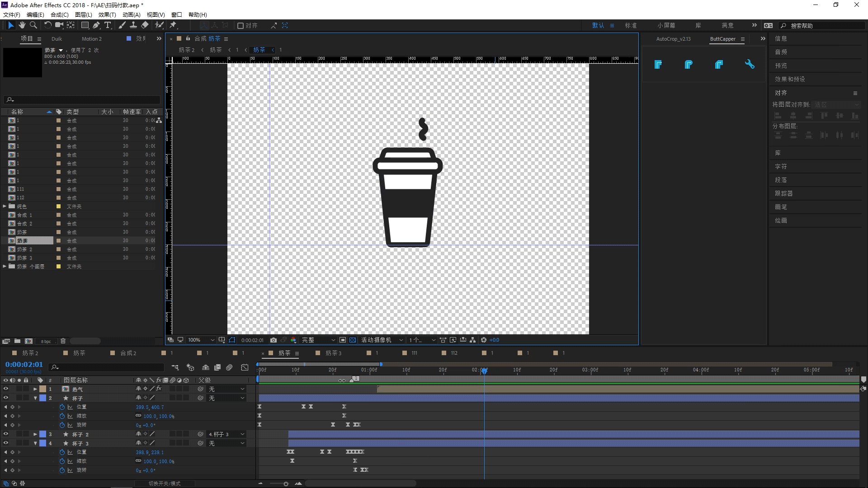Select the Hand tool
Image resolution: width=868 pixels, height=488 pixels.
(22, 25)
